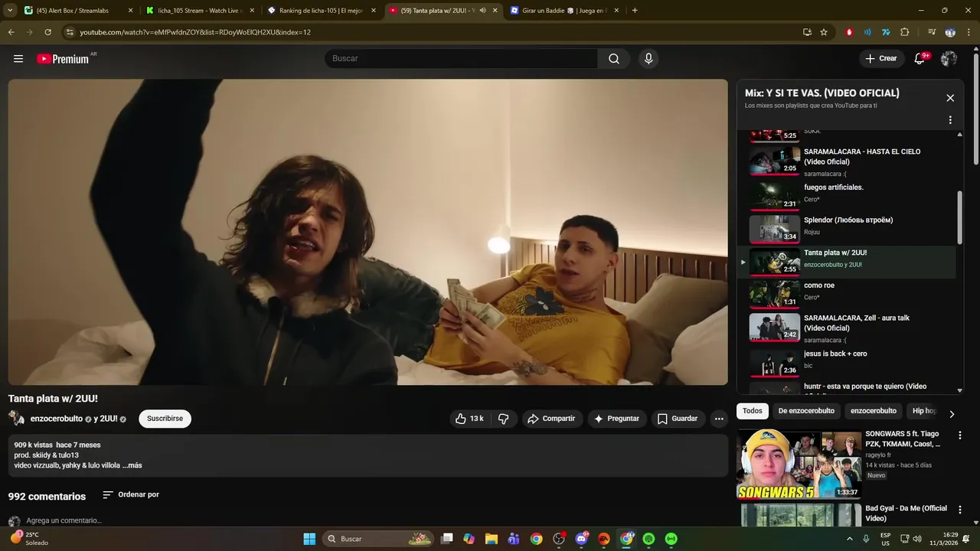Play como roe by Cero* from the mix
This screenshot has height=551, width=980.
(847, 294)
